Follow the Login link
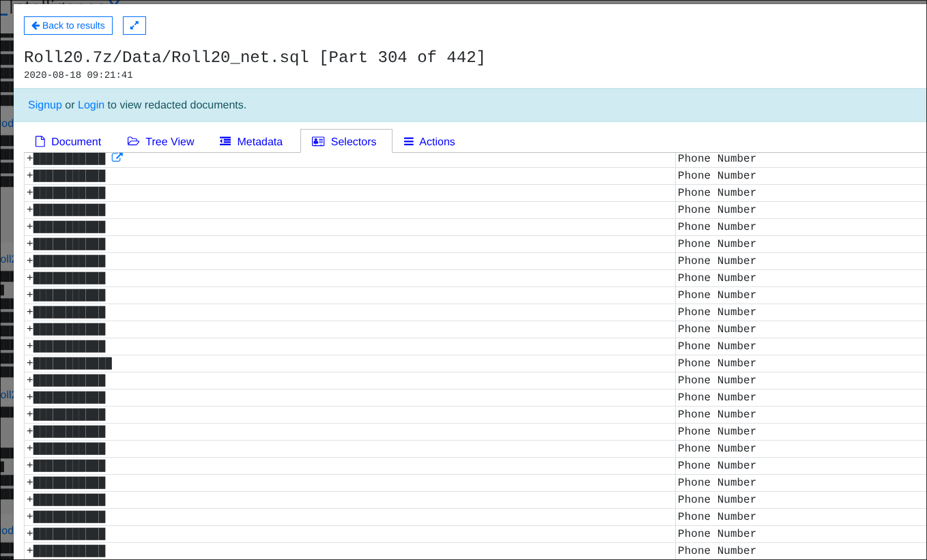This screenshot has width=927, height=560. tap(91, 105)
